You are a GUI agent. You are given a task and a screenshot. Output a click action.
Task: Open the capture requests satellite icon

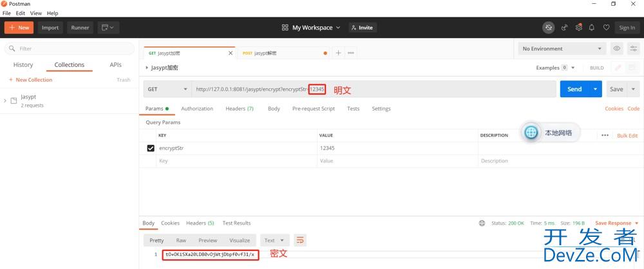tap(565, 28)
